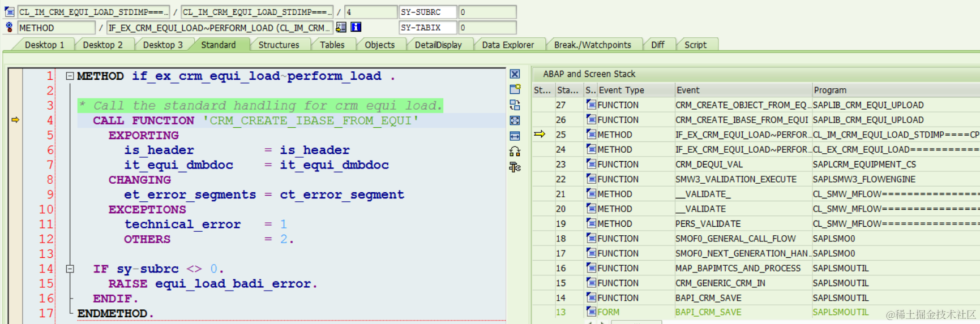This screenshot has width=980, height=324.
Task: Collapse the IF block at line 14
Action: [x=70, y=269]
